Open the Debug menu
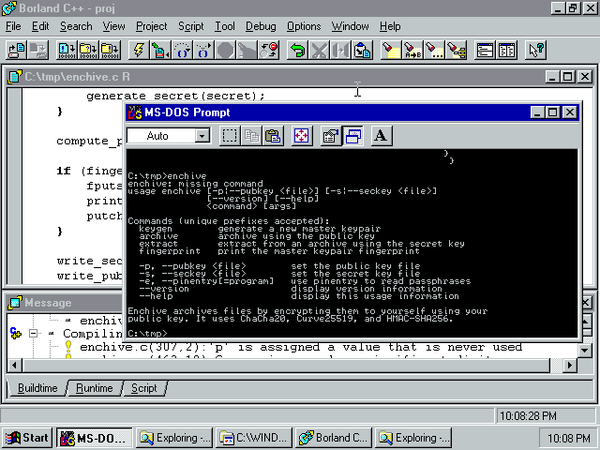 (x=261, y=26)
